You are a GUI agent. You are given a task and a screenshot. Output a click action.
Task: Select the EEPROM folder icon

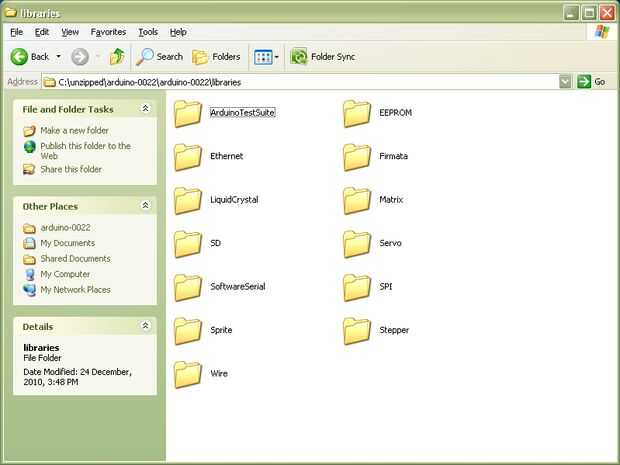point(357,113)
